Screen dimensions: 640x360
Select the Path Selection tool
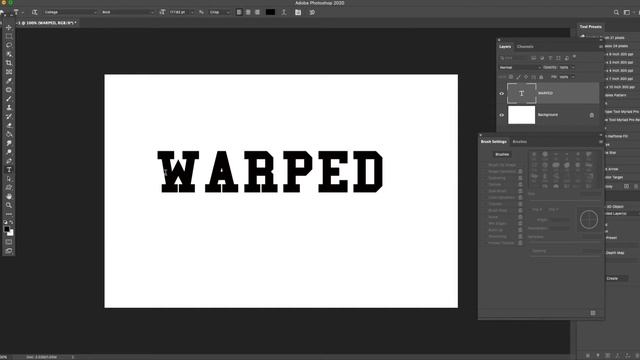[x=9, y=179]
